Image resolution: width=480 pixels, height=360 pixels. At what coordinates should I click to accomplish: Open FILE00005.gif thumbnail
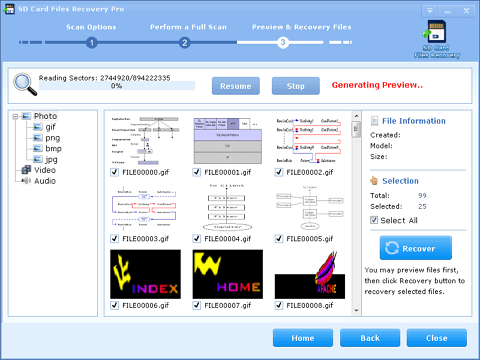[310, 207]
